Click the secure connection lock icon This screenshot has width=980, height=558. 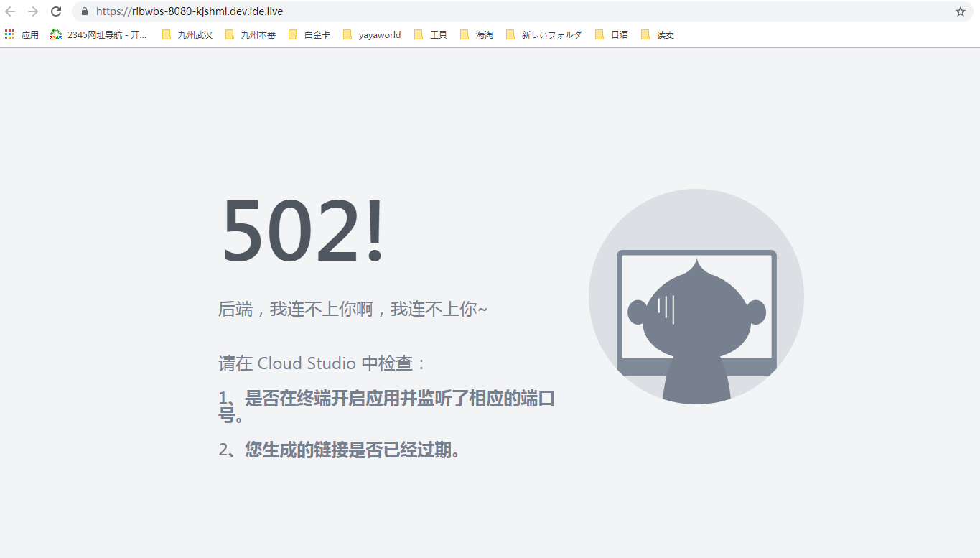[84, 11]
